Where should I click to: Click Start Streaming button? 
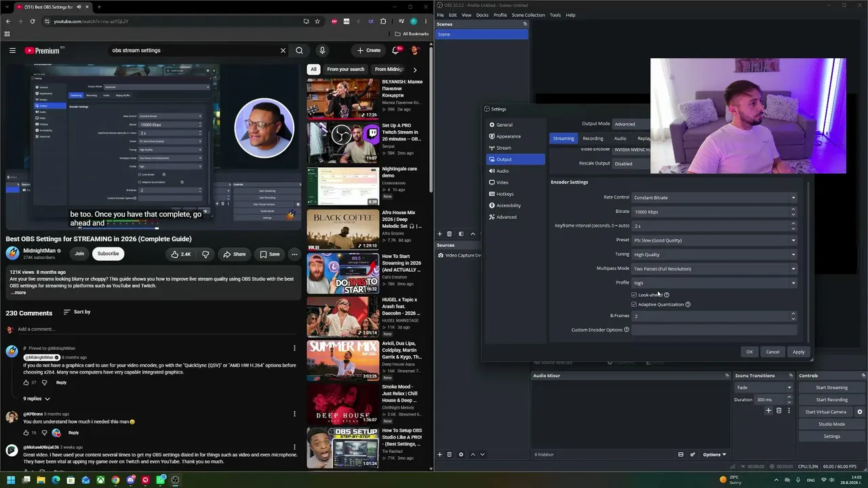pyautogui.click(x=831, y=388)
